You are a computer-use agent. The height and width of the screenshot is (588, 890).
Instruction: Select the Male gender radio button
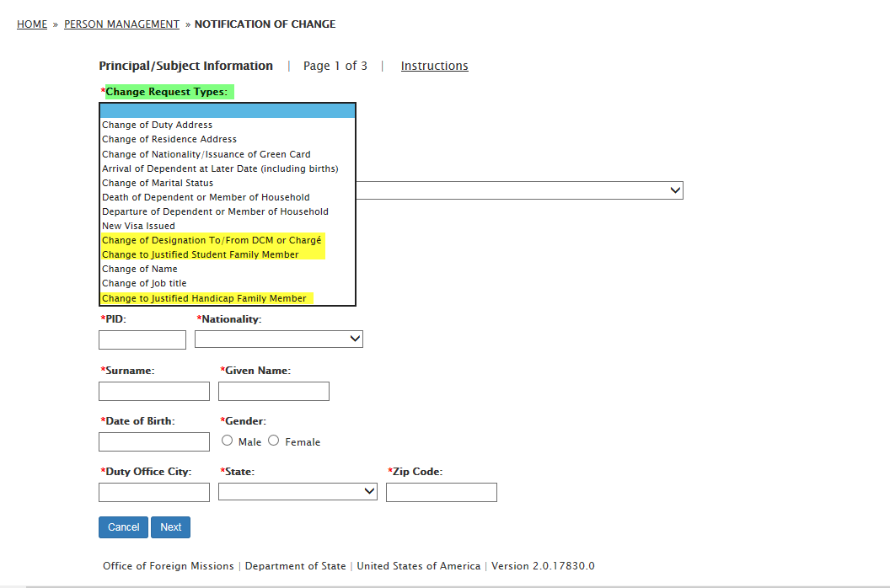227,441
